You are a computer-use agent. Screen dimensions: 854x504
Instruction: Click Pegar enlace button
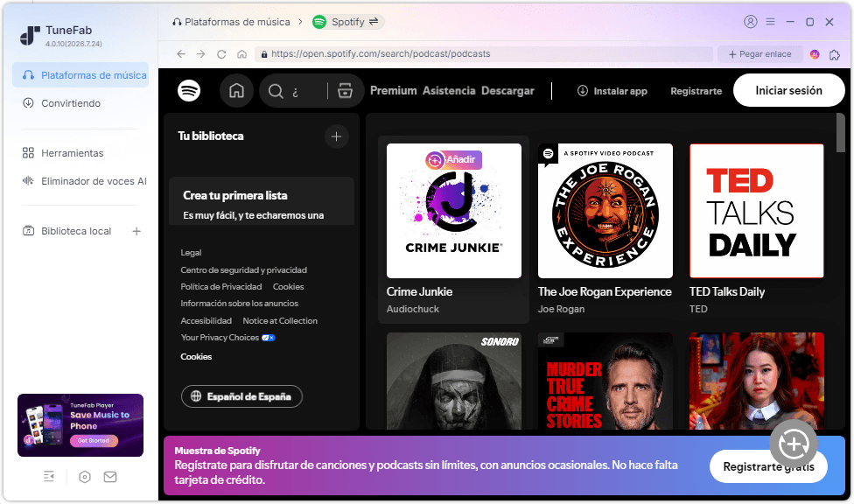coord(759,54)
